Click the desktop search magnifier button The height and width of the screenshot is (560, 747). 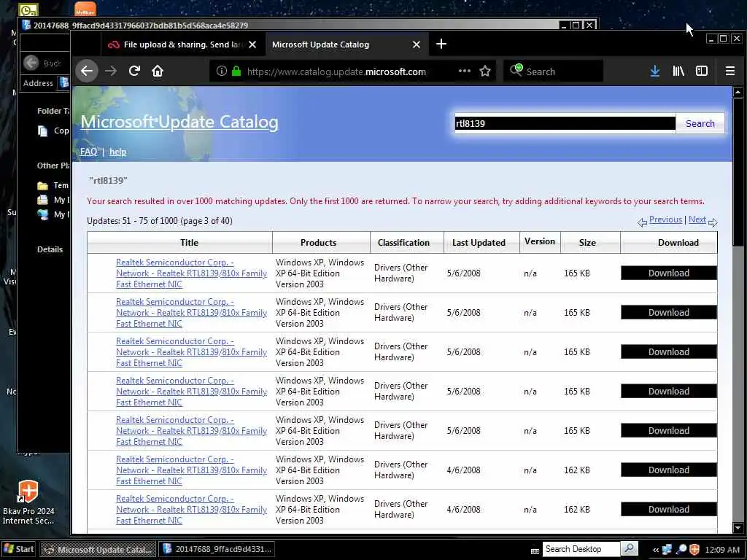(630, 549)
